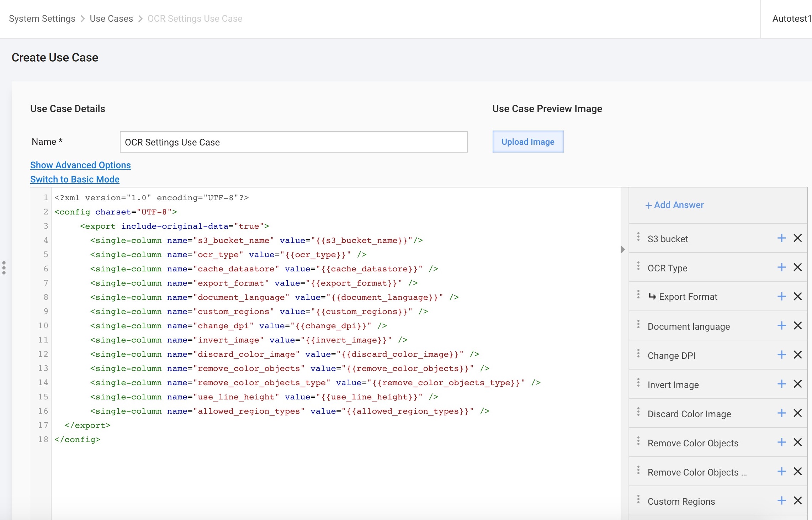Click drag handle dots beside Custom Regions
The image size is (812, 520).
coord(638,499)
